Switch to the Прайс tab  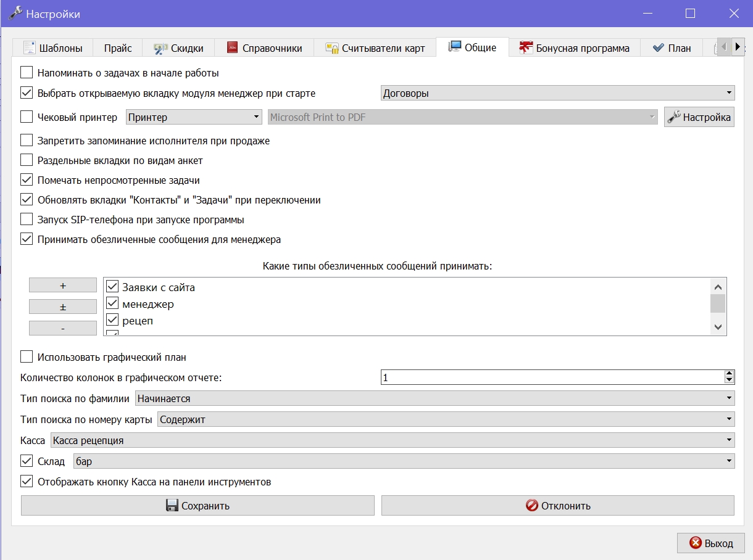117,48
